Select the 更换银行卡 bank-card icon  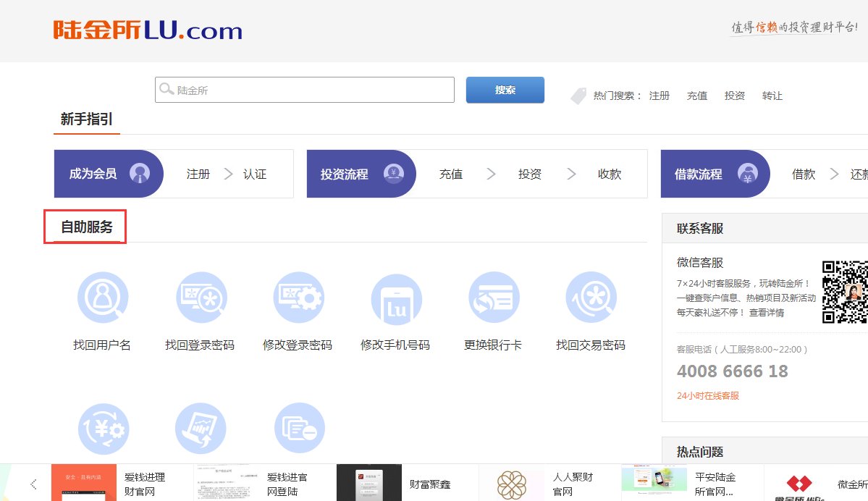tap(494, 297)
